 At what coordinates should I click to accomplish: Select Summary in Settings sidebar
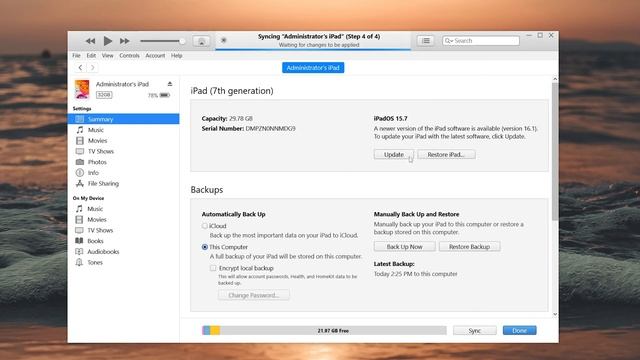[124, 119]
